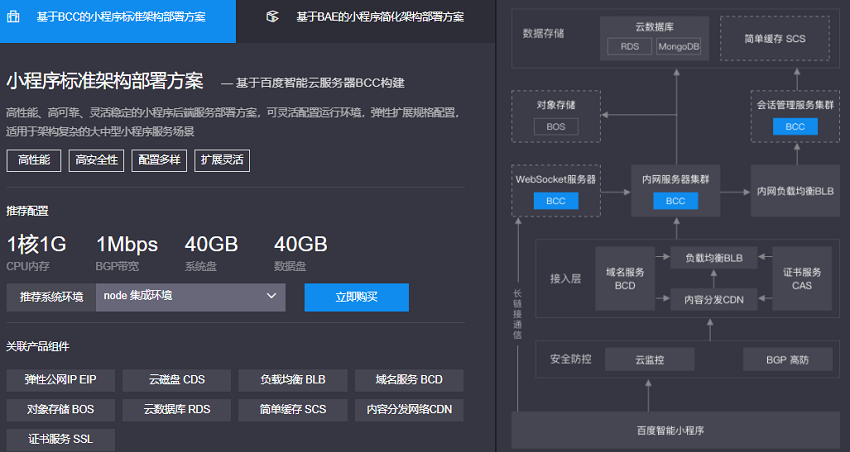Click the BAE tab cube icon
This screenshot has width=850, height=452.
click(272, 16)
